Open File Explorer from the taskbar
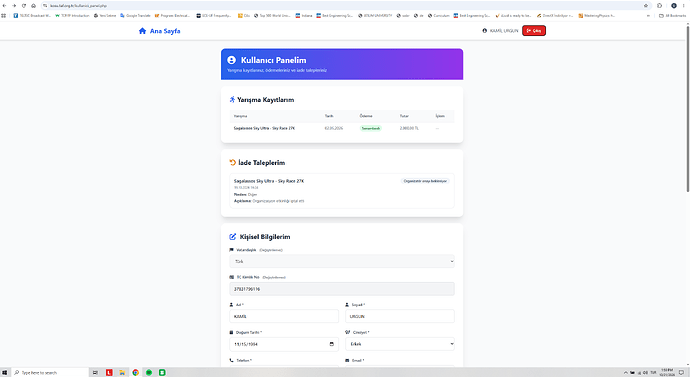The image size is (690, 377). [x=122, y=372]
